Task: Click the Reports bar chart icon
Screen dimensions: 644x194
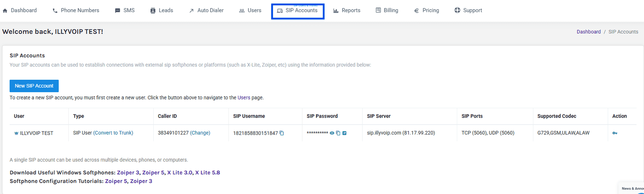Action: (336, 11)
